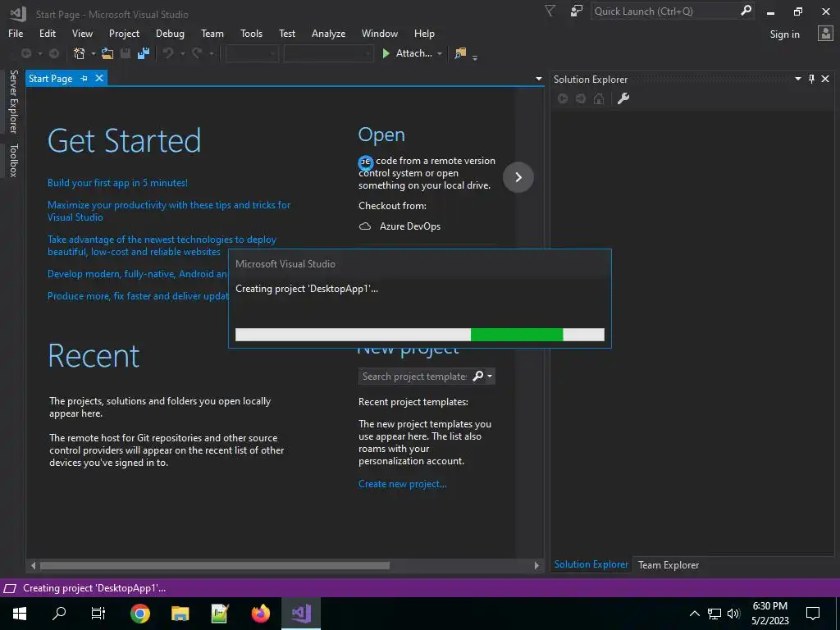The image size is (840, 630).
Task: Open the Edit menu
Action: (47, 33)
